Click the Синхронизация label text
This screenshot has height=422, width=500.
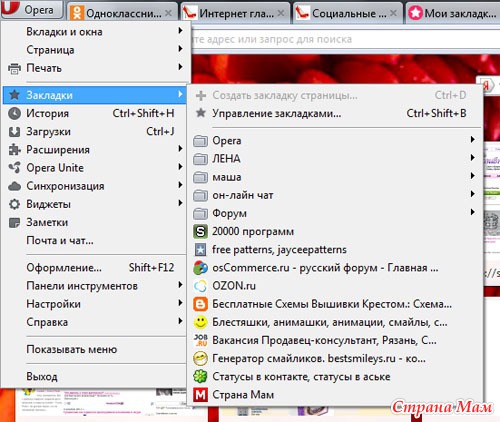tap(65, 186)
